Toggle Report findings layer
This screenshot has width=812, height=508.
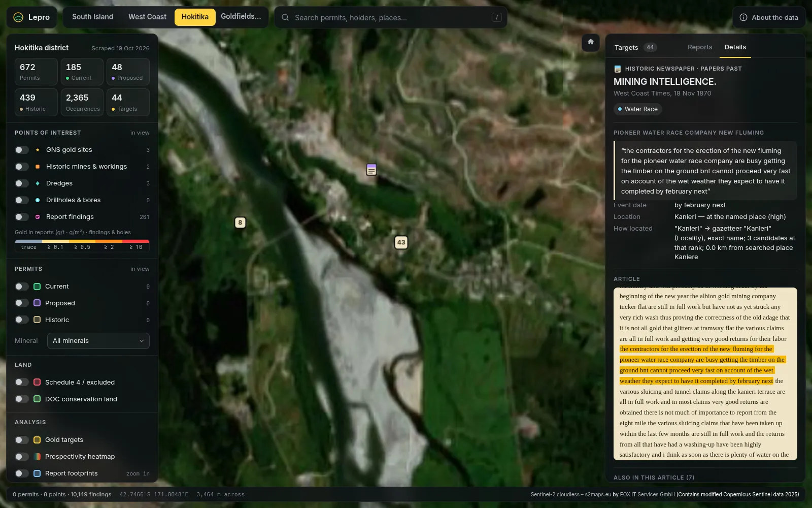click(22, 217)
